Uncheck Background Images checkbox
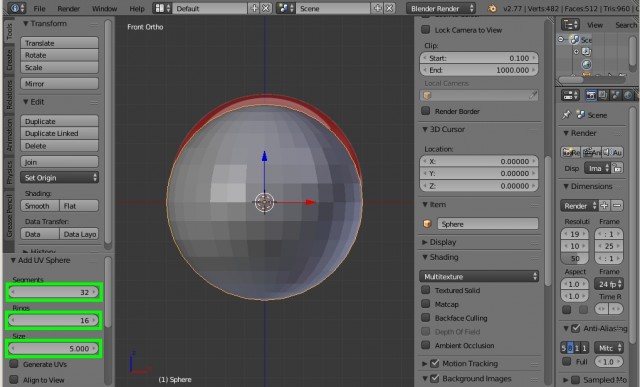640x387 pixels. point(435,379)
